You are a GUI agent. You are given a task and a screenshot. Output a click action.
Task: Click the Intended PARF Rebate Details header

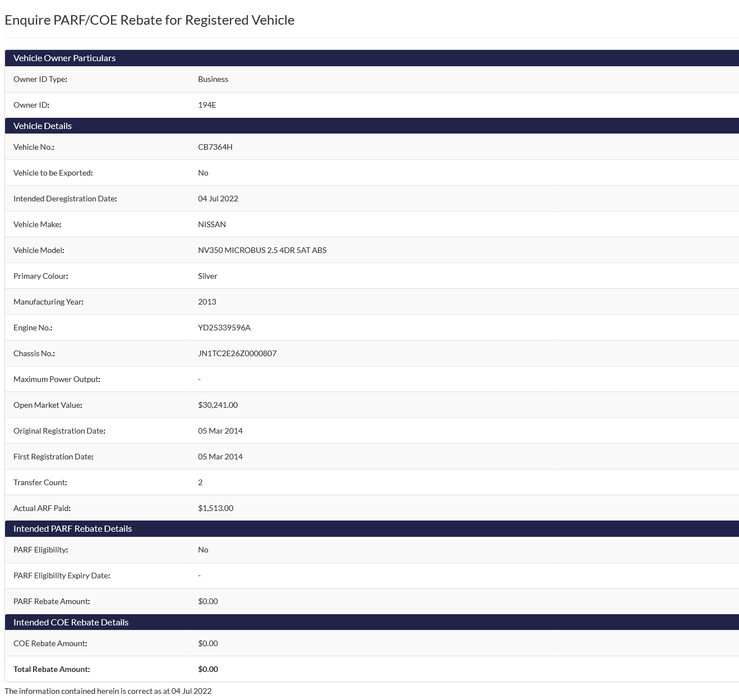click(72, 529)
